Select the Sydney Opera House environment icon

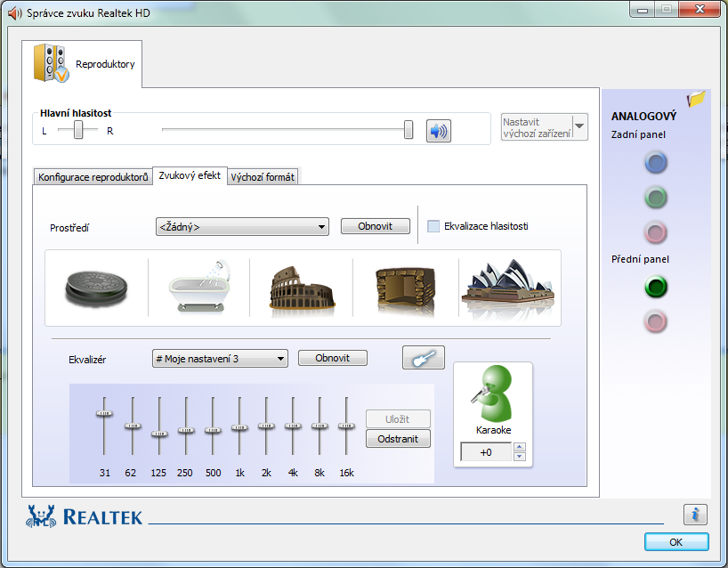pyautogui.click(x=509, y=288)
